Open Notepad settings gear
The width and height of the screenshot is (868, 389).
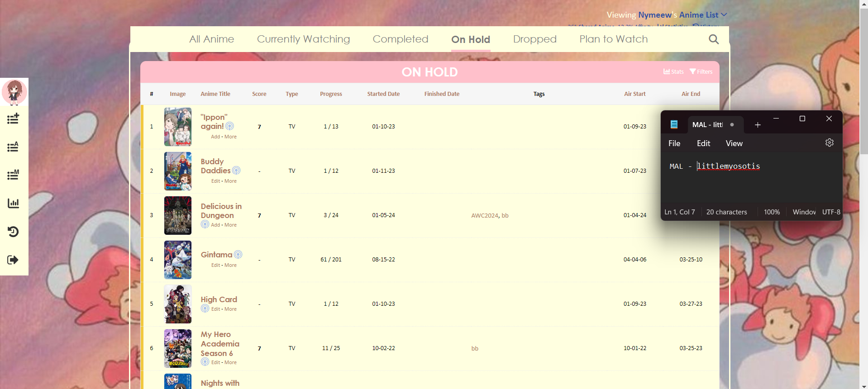(x=829, y=143)
